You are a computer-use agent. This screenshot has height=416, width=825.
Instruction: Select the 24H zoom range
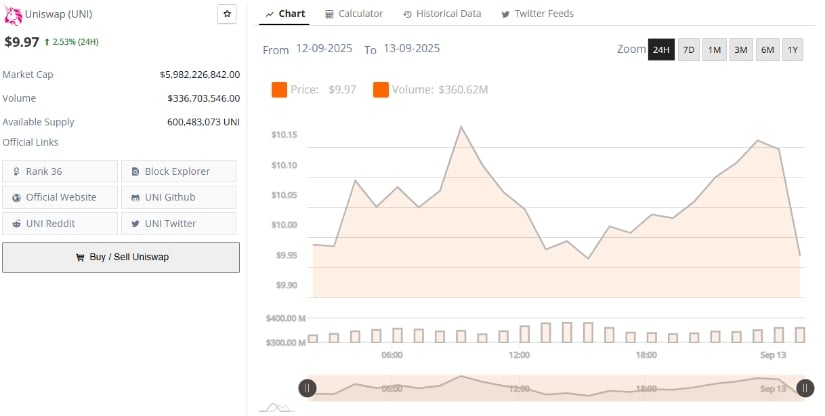point(661,50)
